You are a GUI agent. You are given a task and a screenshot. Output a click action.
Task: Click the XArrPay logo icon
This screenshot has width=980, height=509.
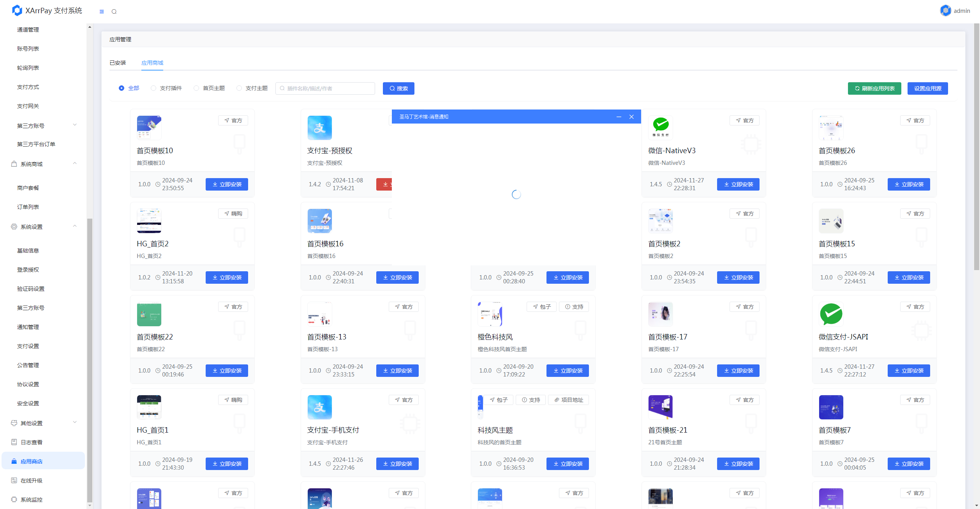[x=17, y=11]
